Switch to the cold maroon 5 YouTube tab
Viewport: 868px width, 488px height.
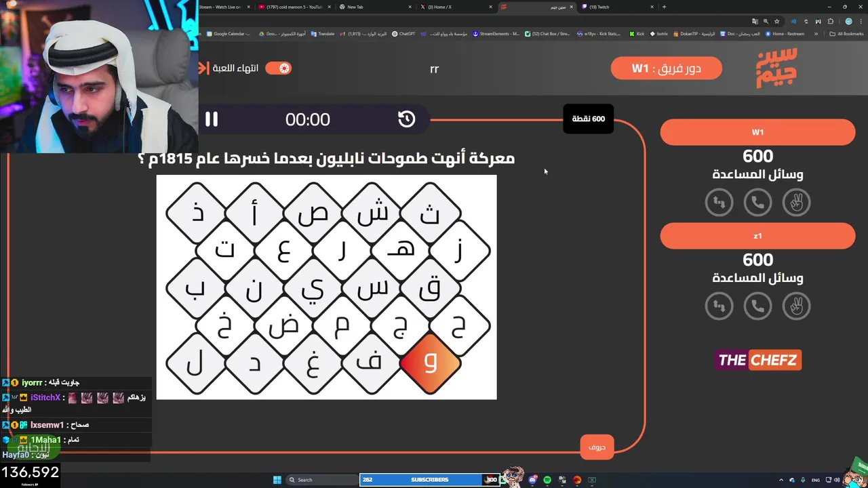(x=293, y=7)
